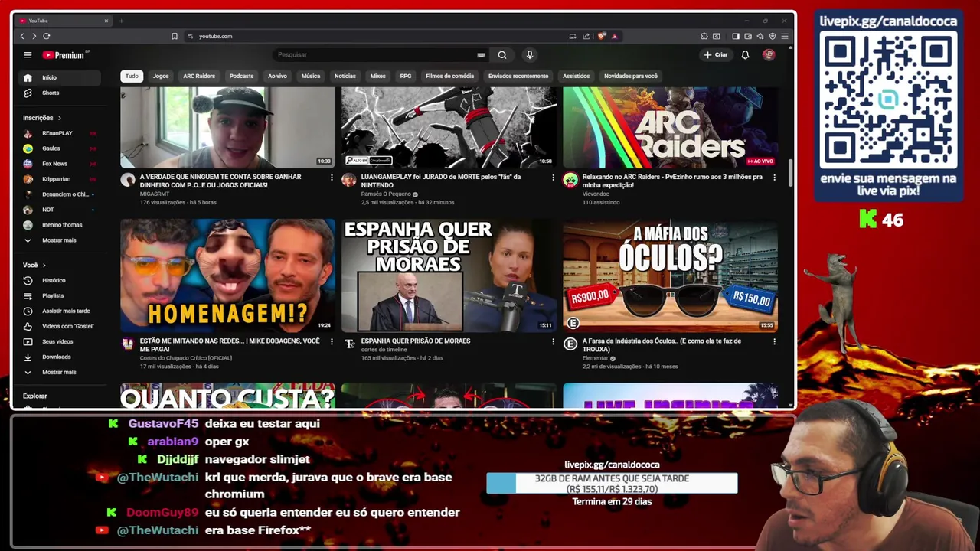Open Assistir mais tarde in sidebar
Viewport: 980px width, 551px height.
[x=59, y=311]
